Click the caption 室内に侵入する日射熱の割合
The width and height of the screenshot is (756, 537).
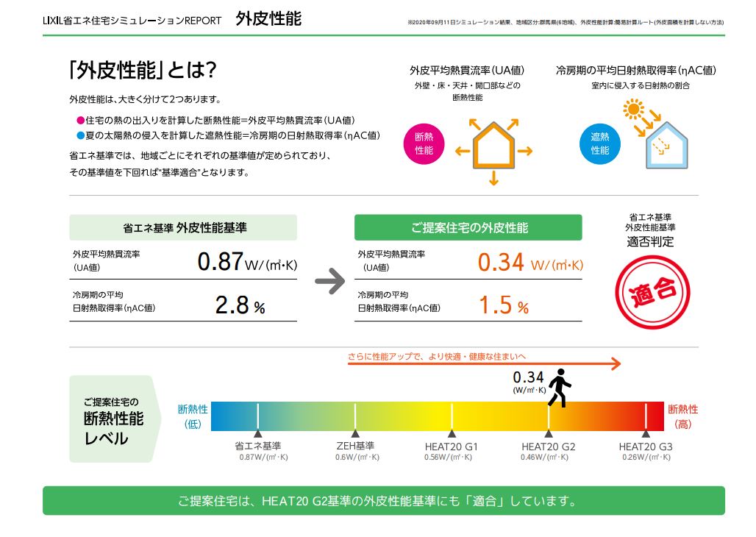pyautogui.click(x=641, y=85)
